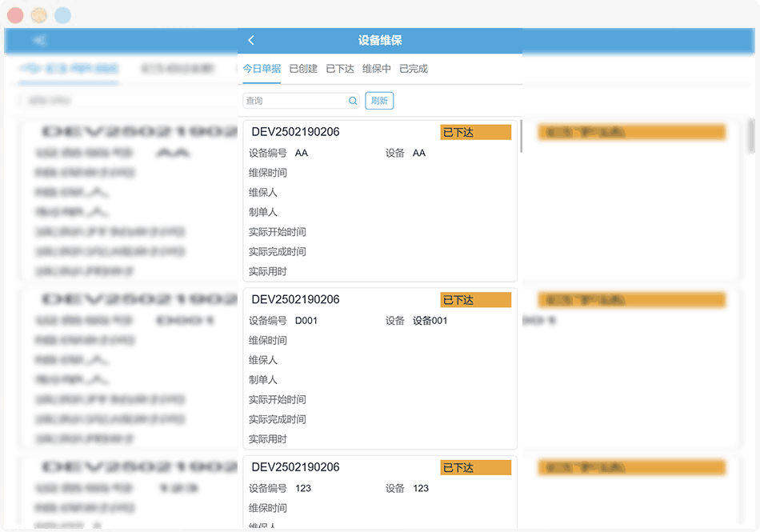Click the search magnifier icon
Viewport: 760px width, 532px height.
pos(353,101)
